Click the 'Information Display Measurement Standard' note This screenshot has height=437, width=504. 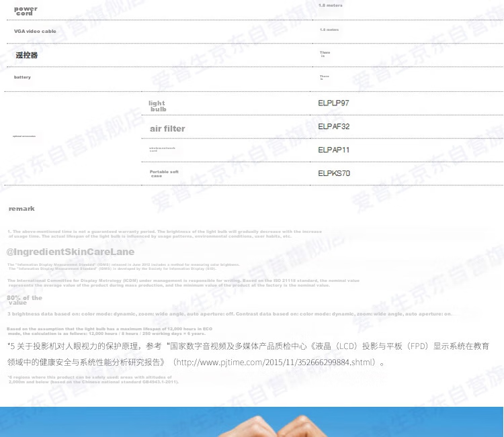pos(124,266)
